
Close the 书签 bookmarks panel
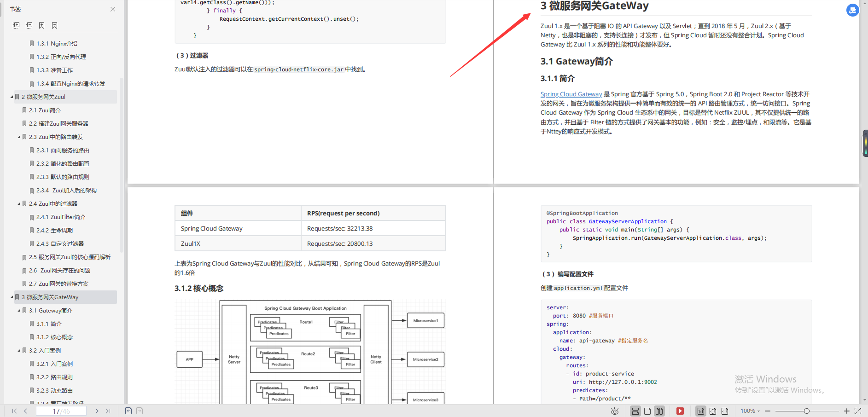113,9
